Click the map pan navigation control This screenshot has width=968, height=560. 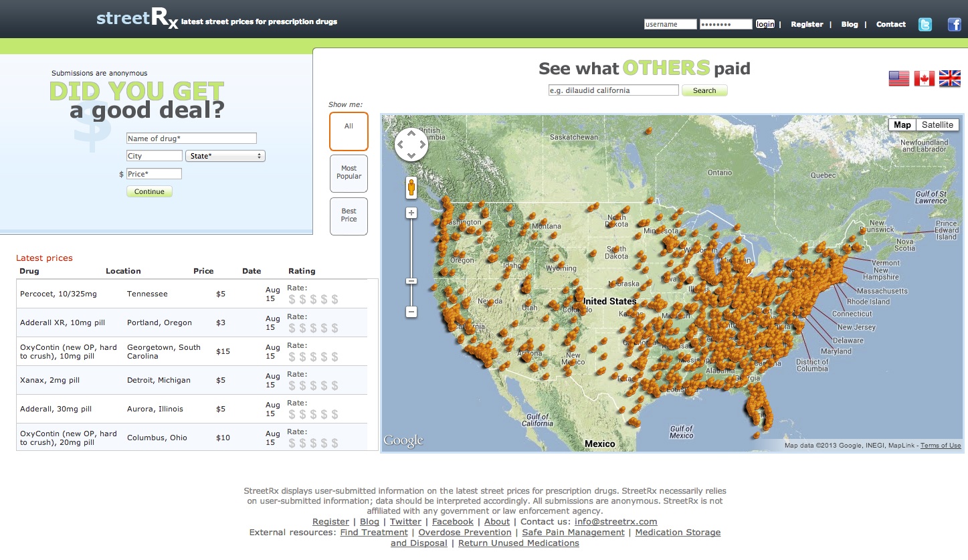pos(411,145)
